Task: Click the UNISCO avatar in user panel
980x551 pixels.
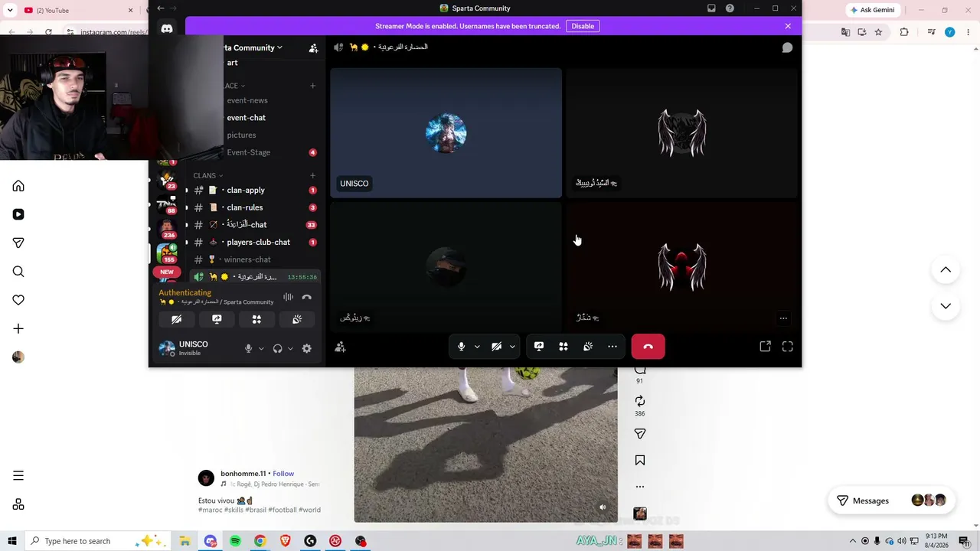Action: 167,348
